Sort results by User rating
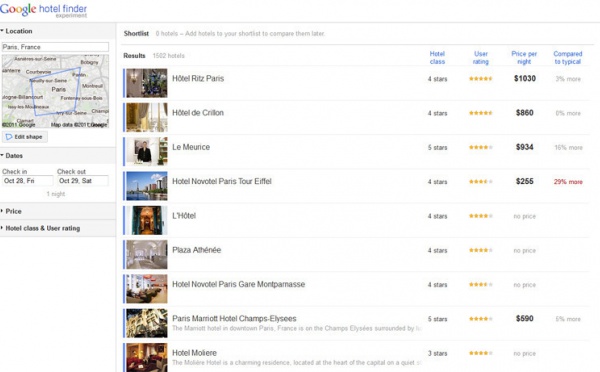 click(481, 57)
